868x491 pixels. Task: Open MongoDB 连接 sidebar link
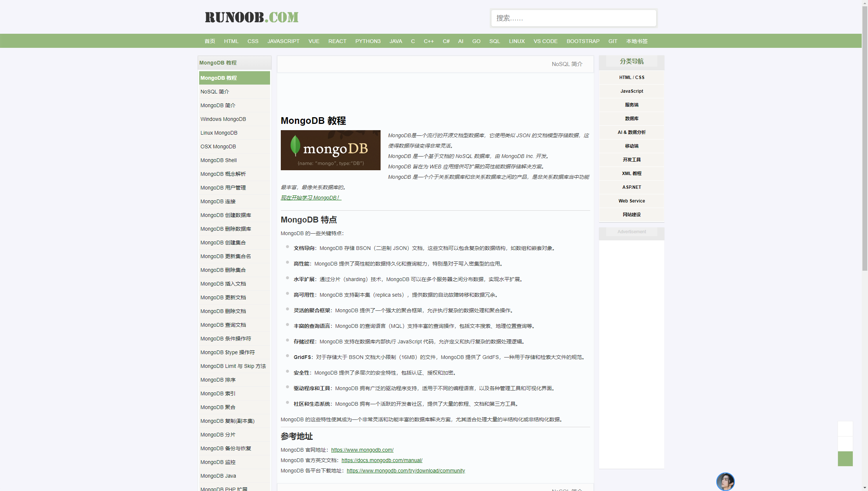[x=234, y=201]
